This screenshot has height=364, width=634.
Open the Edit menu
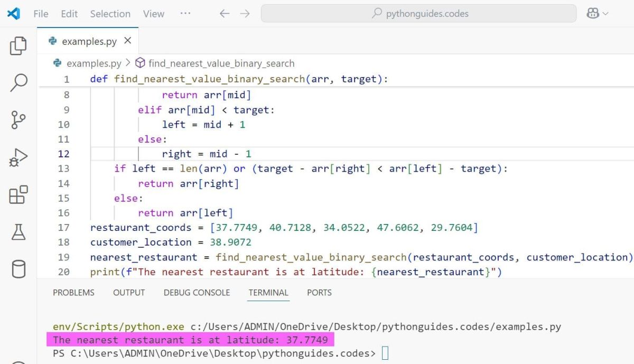pos(69,14)
